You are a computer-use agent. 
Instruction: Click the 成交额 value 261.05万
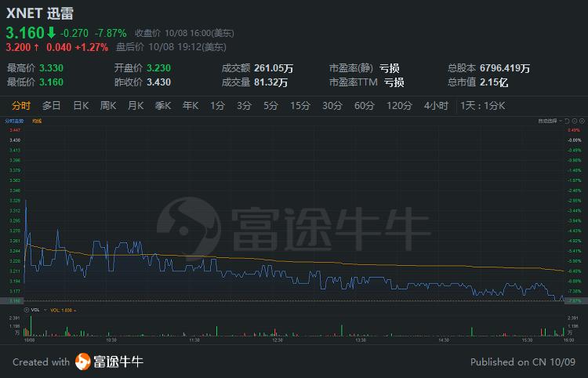pyautogui.click(x=274, y=68)
